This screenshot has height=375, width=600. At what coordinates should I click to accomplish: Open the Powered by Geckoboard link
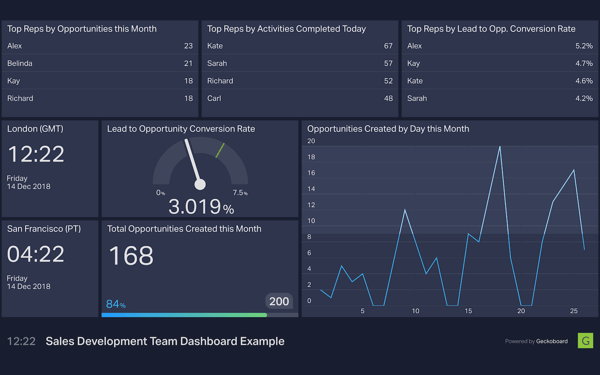coord(536,341)
